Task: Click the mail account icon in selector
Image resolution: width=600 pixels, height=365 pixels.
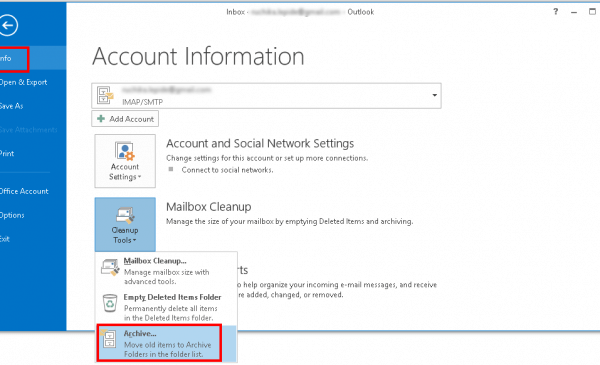Action: (x=105, y=95)
